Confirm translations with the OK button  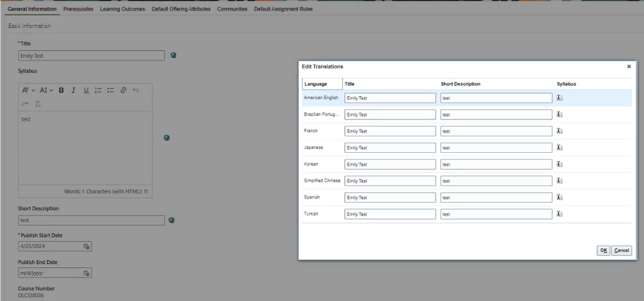[604, 251]
